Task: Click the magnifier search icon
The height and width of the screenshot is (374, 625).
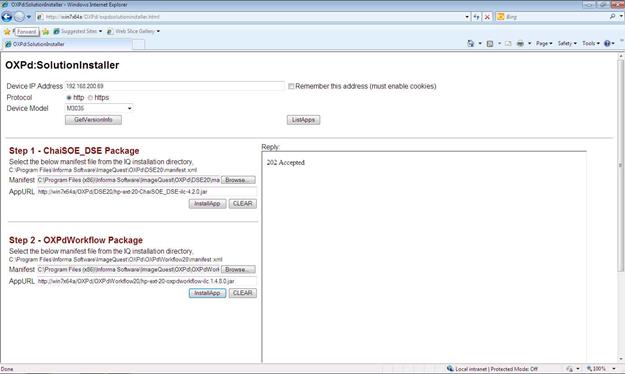Action: (x=612, y=16)
